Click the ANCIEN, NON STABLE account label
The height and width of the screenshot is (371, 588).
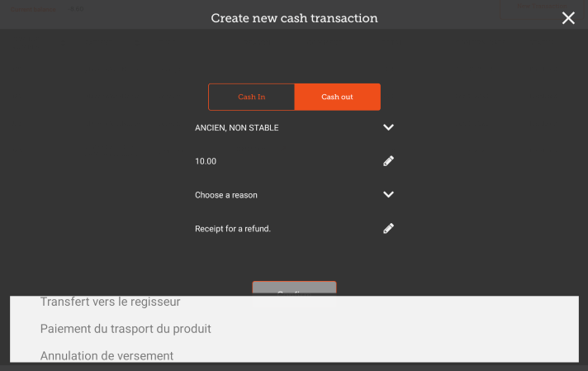[x=236, y=128]
